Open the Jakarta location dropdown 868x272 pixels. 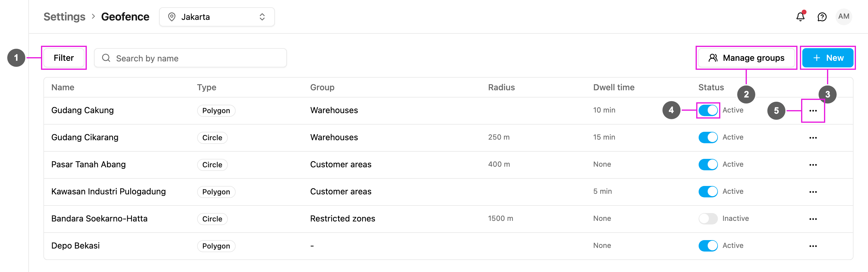pos(217,17)
